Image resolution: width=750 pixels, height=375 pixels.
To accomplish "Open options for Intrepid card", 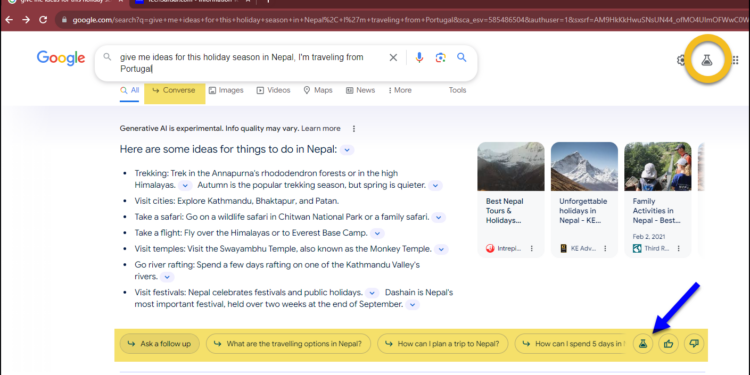I will (531, 248).
